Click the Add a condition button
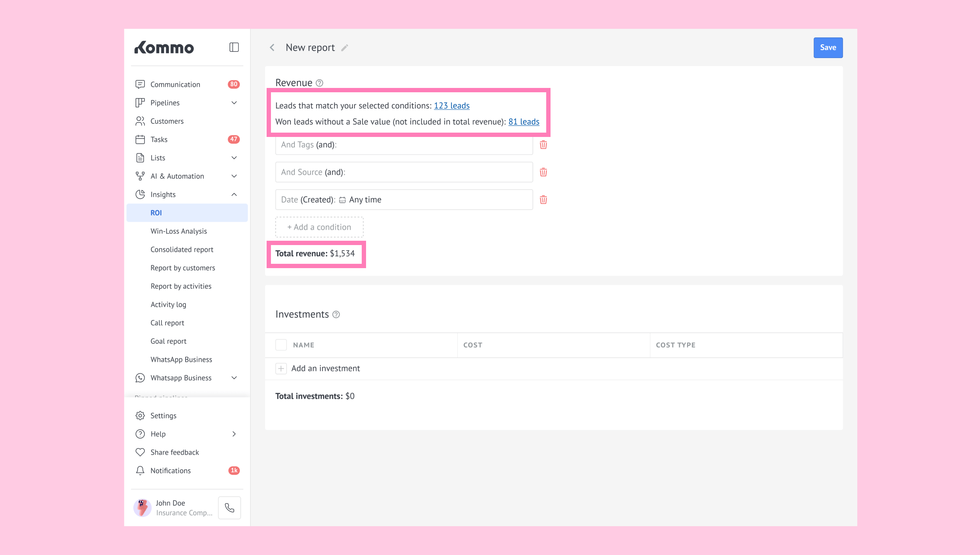This screenshot has height=555, width=980. (x=319, y=227)
